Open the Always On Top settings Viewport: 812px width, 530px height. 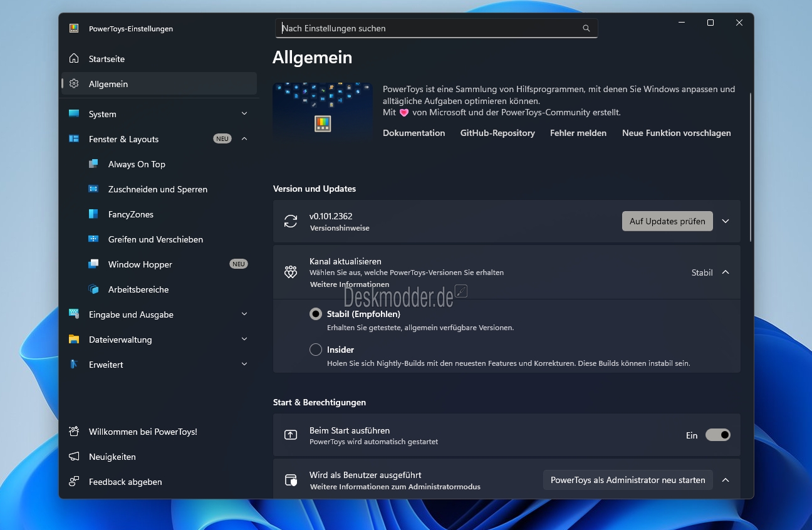(x=159, y=164)
